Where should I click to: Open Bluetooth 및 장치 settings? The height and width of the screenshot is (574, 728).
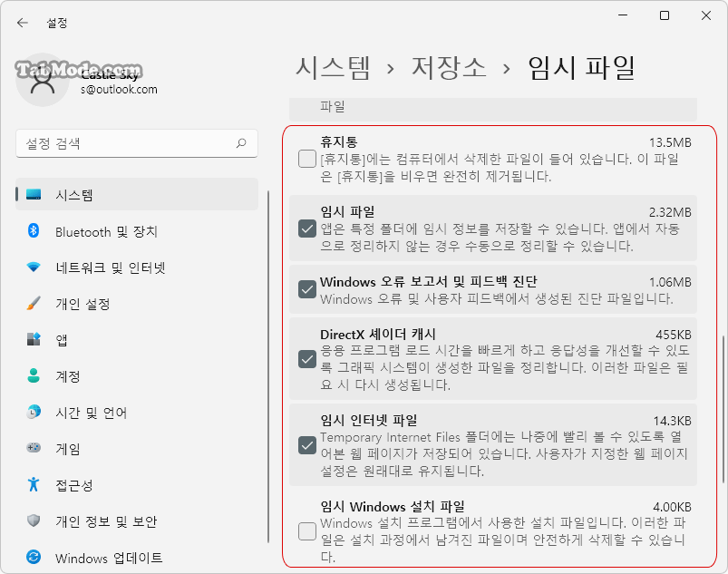pos(137,231)
